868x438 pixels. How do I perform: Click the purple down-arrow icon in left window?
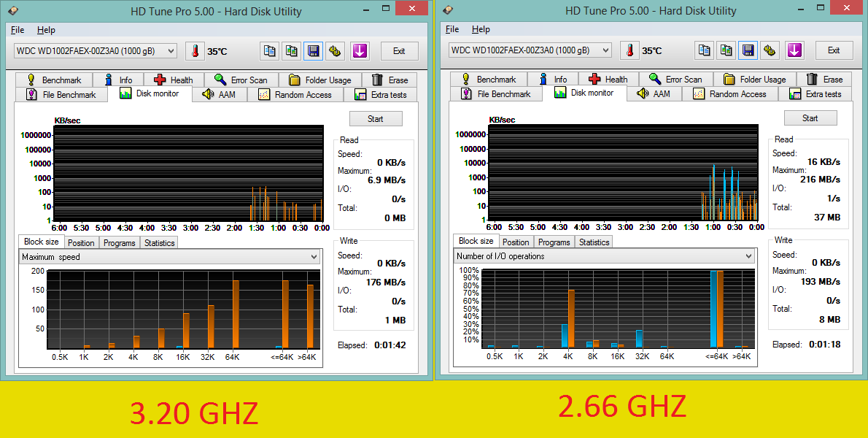[x=360, y=51]
